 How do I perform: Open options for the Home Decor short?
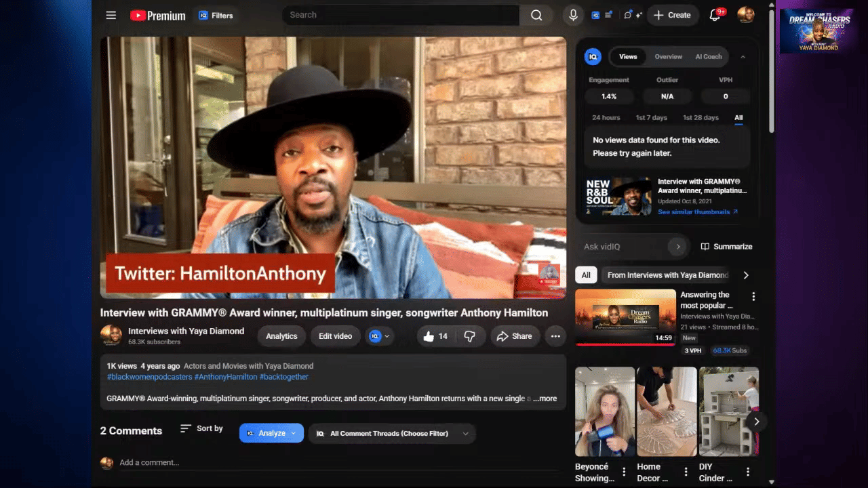(686, 472)
